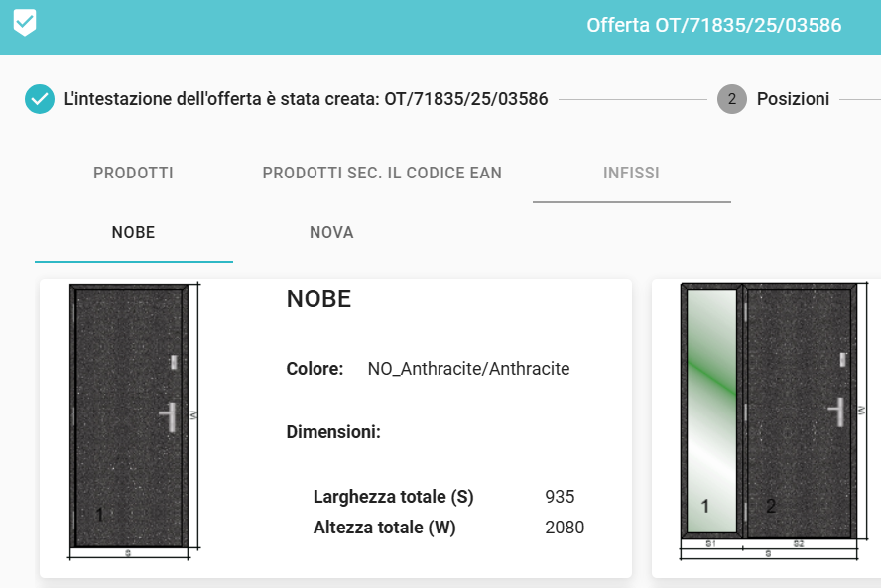
Task: Click the handle on the side-glass door drawing
Action: (x=839, y=410)
